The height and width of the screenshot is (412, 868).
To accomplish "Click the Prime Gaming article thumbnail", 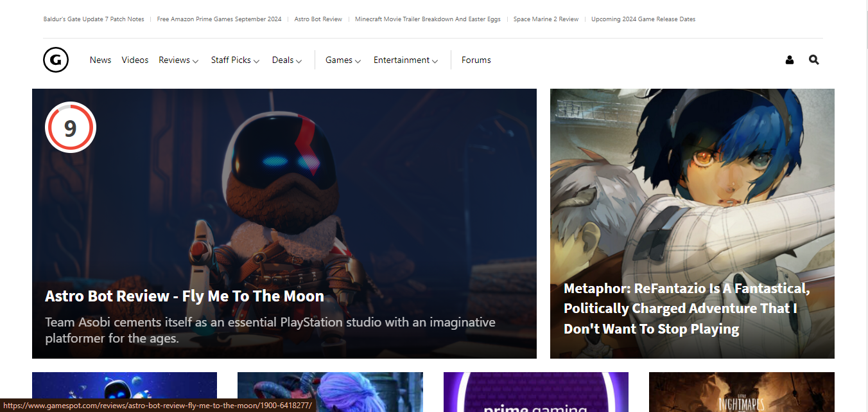I will click(x=535, y=392).
